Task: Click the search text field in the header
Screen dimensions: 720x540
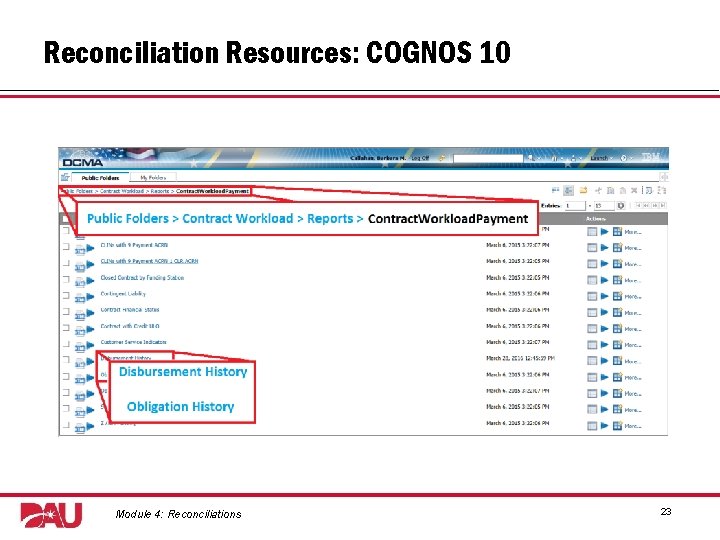Action: pyautogui.click(x=488, y=158)
